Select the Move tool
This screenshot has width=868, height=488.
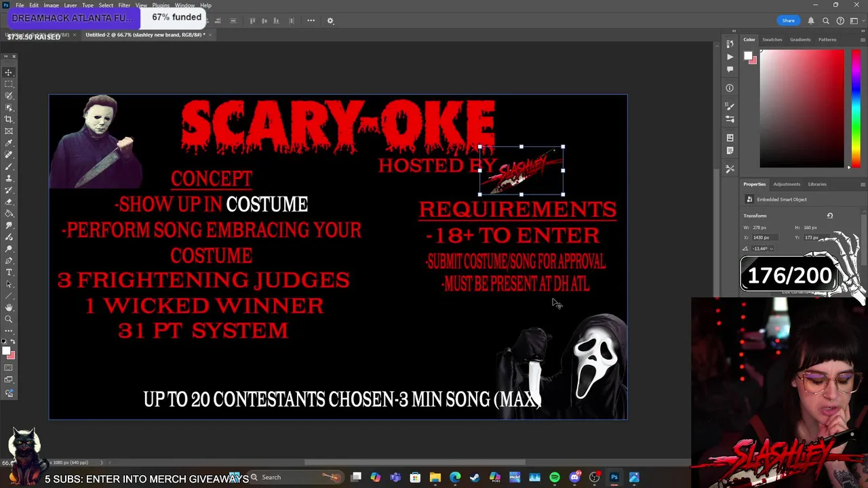[9, 73]
